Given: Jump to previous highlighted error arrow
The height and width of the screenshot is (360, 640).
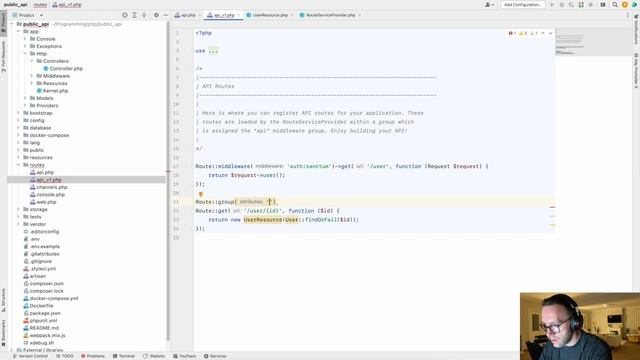Looking at the screenshot, I should (543, 33).
